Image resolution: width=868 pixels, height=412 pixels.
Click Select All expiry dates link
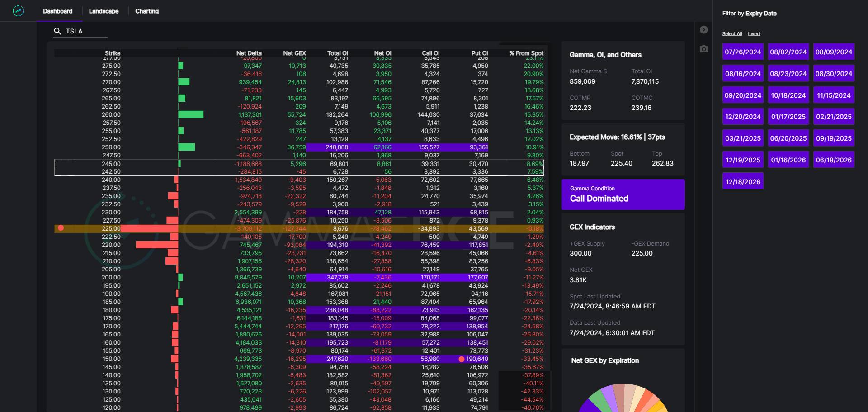point(731,34)
